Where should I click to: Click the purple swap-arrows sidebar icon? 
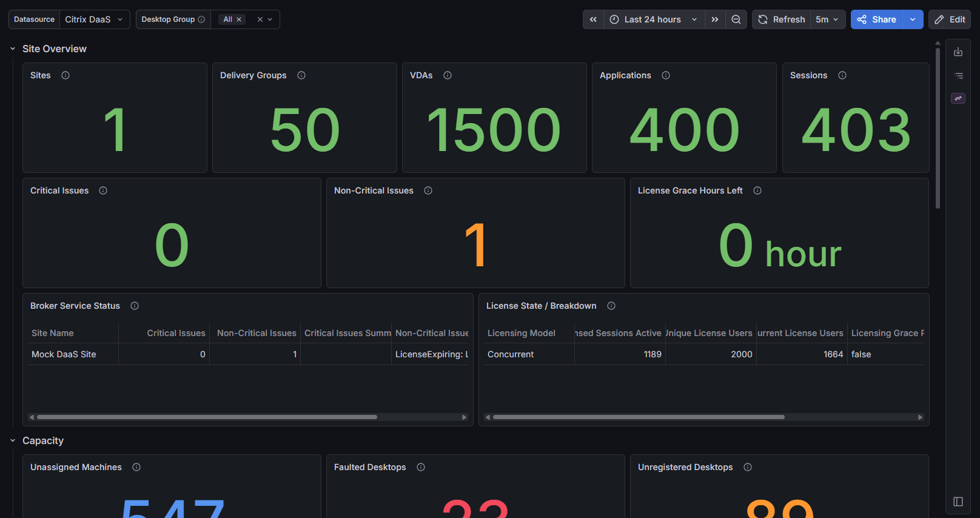coord(958,98)
